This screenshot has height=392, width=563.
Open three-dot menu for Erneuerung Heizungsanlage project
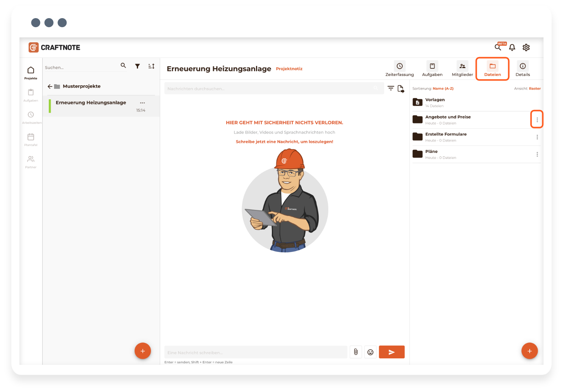pos(142,103)
